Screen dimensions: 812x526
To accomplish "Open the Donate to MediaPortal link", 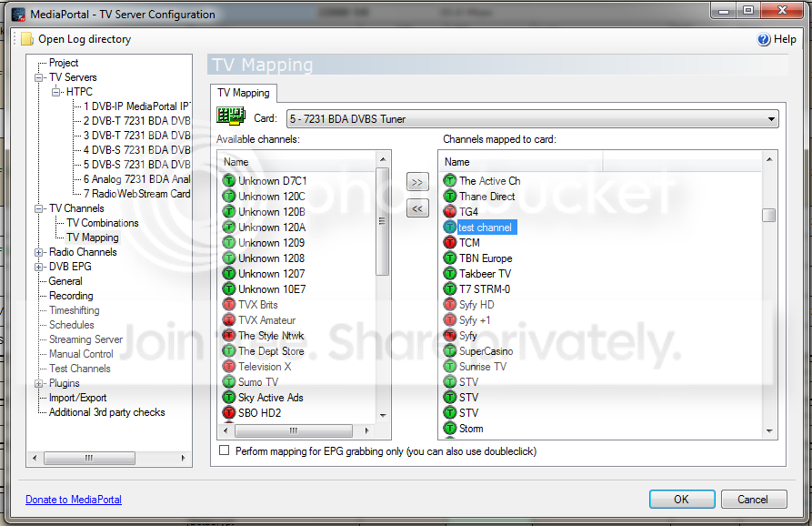I will coord(74,500).
